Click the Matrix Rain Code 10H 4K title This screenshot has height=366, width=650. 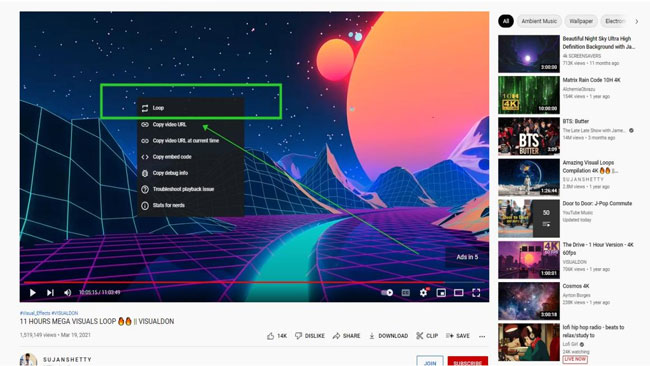[591, 80]
